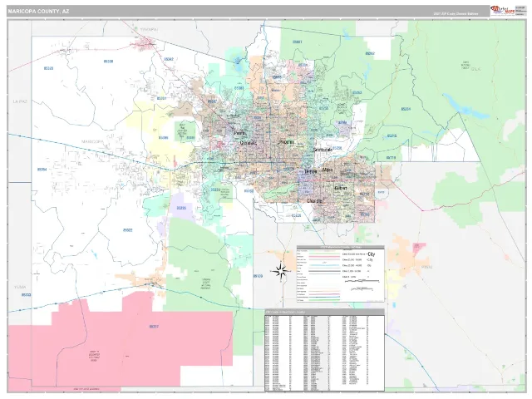This screenshot has height=399, width=532.
Task: Click ZIP code 85322 label
Action: click(x=127, y=230)
